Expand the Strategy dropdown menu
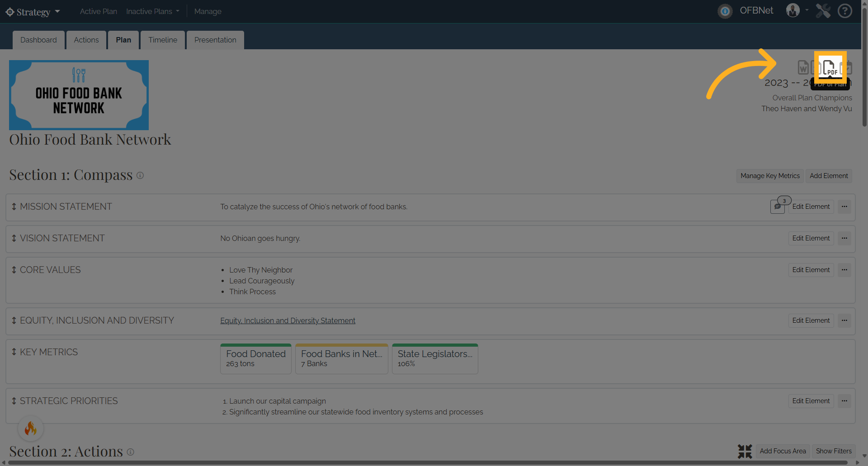 (x=57, y=11)
